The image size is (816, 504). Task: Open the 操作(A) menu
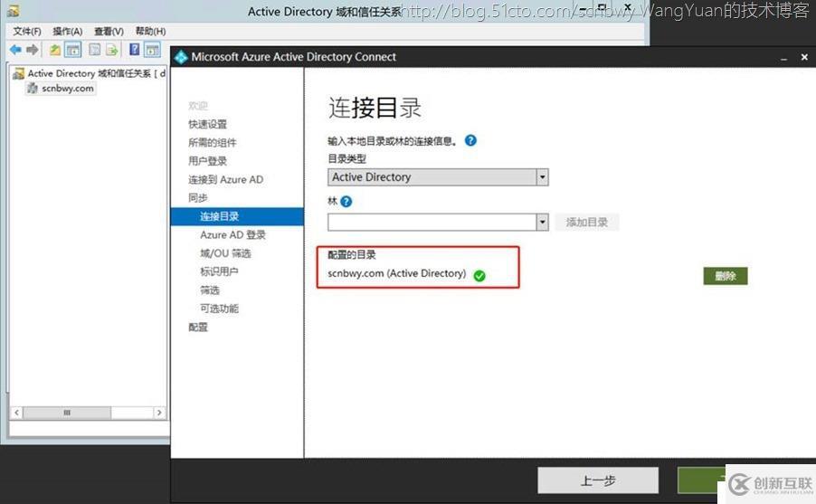coord(68,31)
